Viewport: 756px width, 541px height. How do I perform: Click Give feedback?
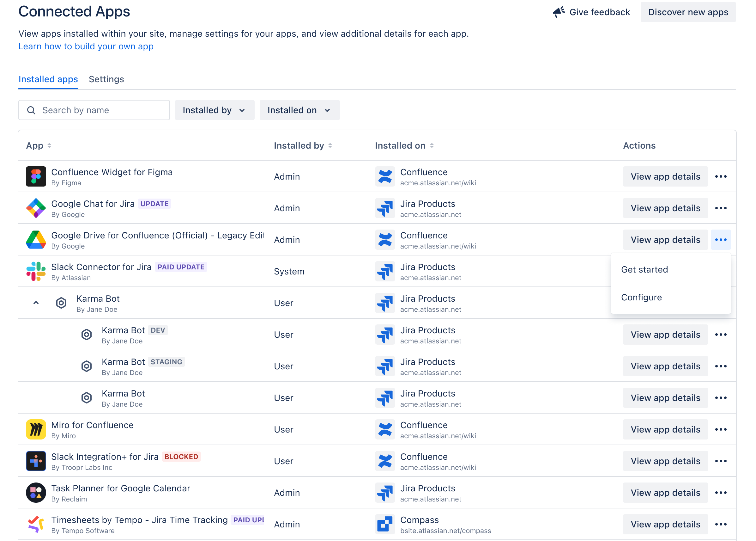click(591, 12)
